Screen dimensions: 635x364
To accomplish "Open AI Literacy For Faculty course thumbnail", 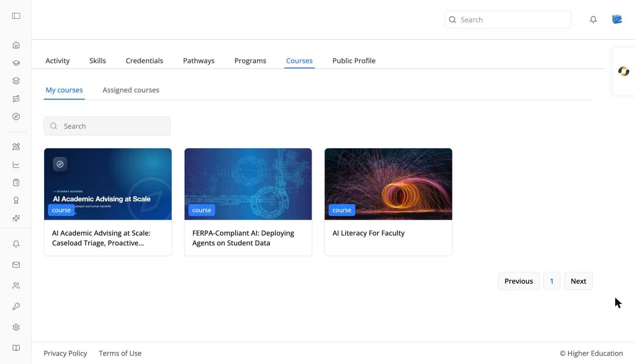I will pos(388,184).
